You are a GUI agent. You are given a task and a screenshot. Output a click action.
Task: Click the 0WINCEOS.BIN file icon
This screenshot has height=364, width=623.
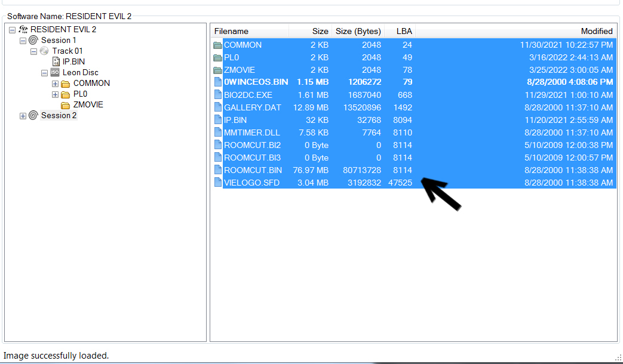click(218, 82)
